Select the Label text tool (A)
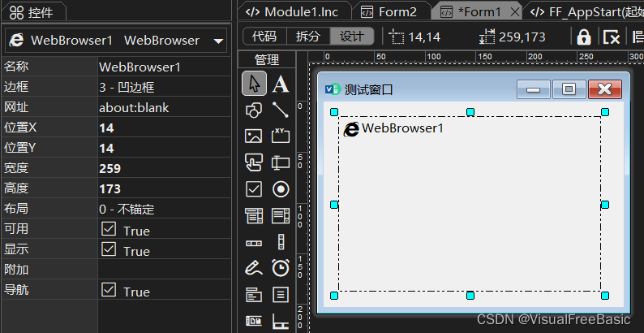Screen dimensions: 644x333 281,84
